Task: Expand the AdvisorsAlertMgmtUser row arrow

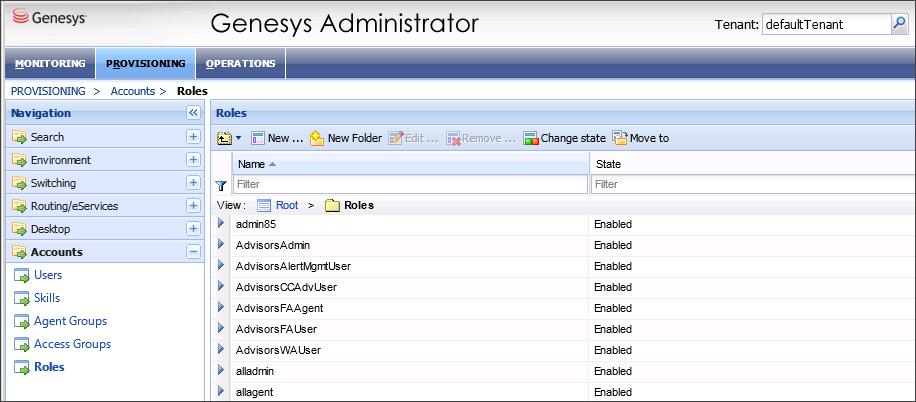Action: [x=221, y=265]
